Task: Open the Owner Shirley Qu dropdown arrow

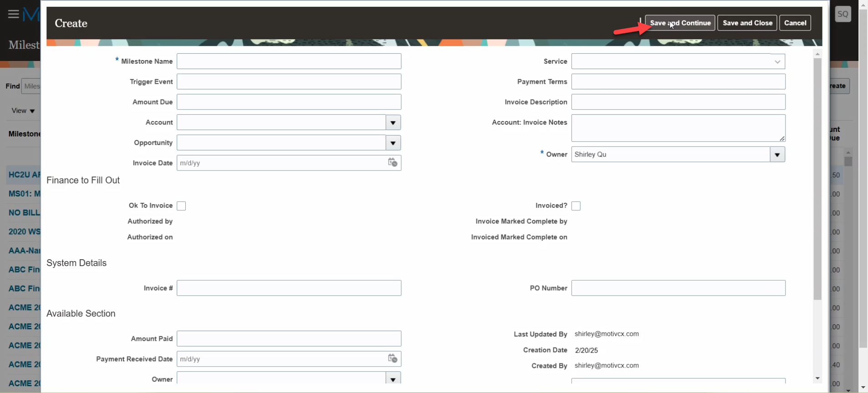Action: click(777, 155)
